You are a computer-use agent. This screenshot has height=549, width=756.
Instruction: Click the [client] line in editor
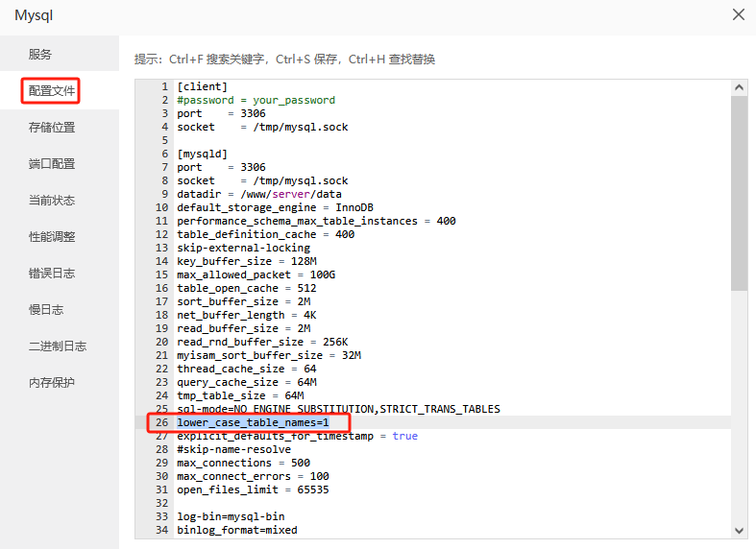(x=202, y=86)
